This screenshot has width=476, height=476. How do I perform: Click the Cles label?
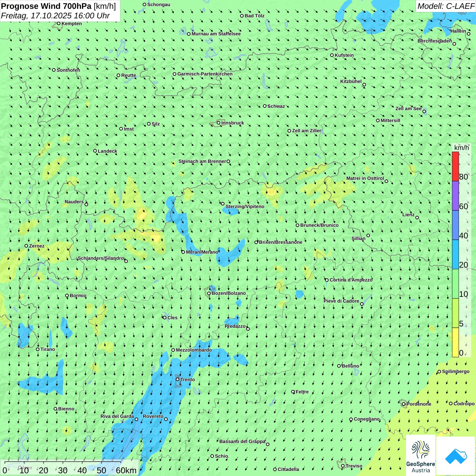[172, 318]
